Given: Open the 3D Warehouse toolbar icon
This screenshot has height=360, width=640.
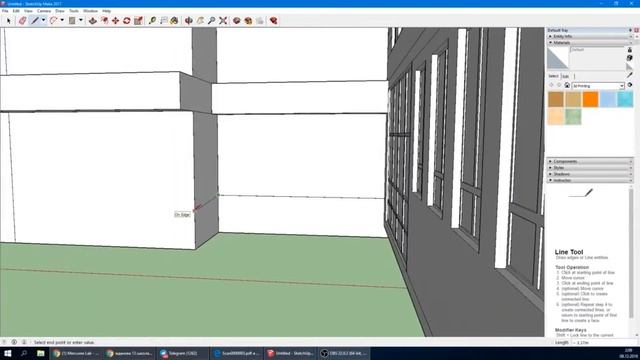Looking at the screenshot, I should click(236, 20).
